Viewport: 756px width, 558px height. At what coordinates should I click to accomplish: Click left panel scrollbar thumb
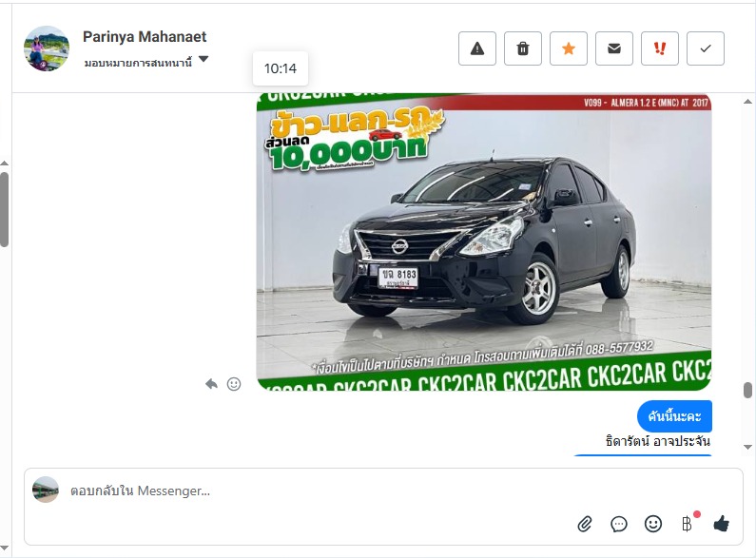pos(5,210)
